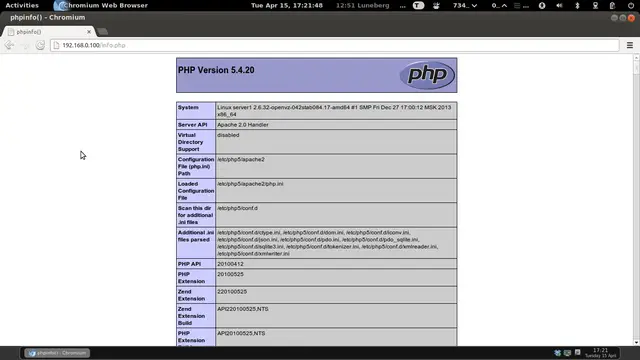This screenshot has width=640, height=360.
Task: Click the Additional .ini files parsed label
Action: [196, 236]
